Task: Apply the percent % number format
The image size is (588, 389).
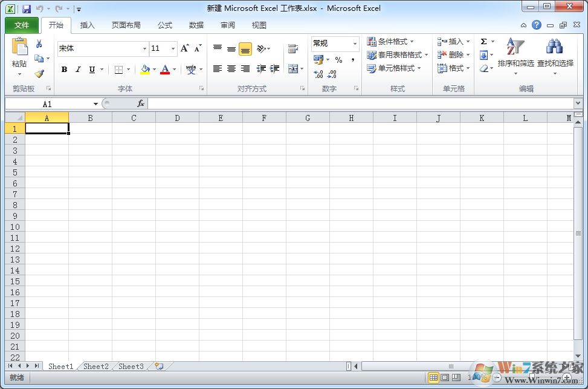Action: (x=339, y=59)
